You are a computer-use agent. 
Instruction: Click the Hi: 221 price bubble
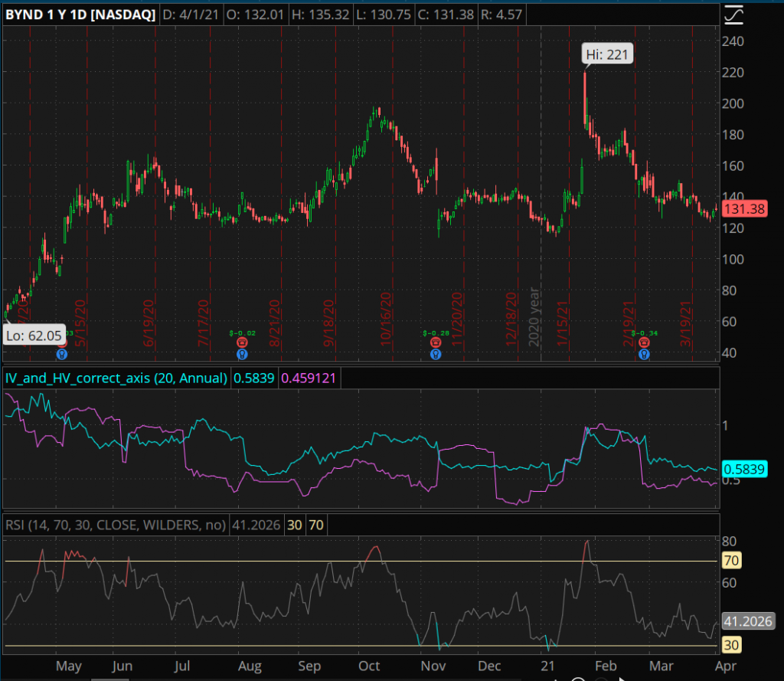[607, 54]
